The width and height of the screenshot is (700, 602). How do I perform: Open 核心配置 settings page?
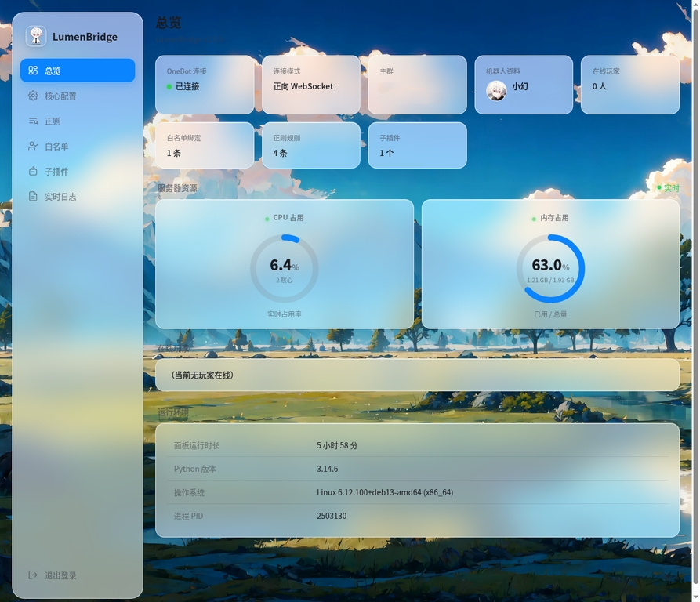[78, 96]
